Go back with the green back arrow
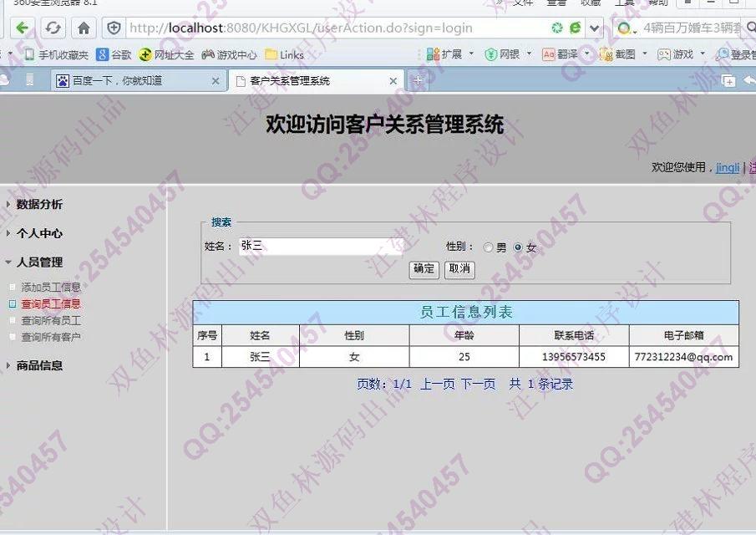Screen dimensions: 756x535 coord(22,28)
